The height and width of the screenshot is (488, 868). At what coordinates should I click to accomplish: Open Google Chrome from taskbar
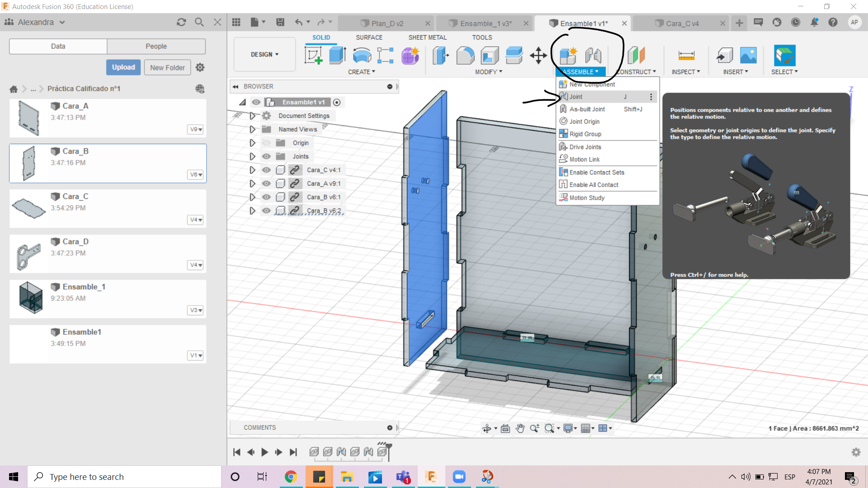(x=291, y=477)
